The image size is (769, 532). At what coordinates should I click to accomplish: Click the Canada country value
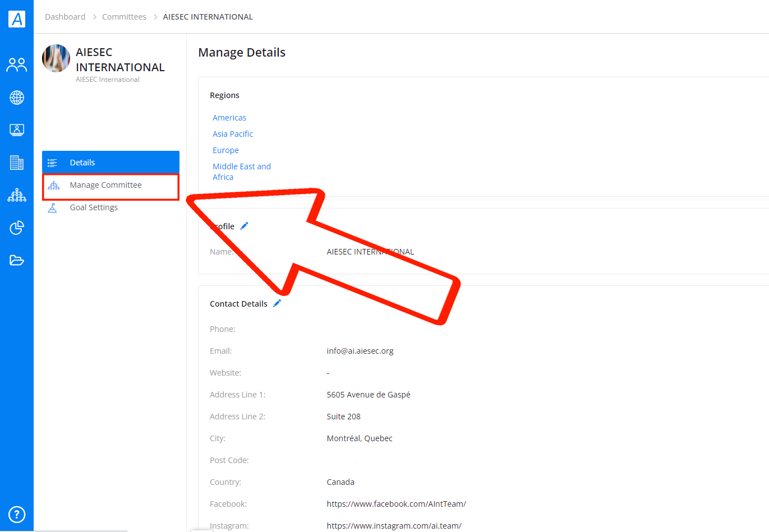pos(340,482)
